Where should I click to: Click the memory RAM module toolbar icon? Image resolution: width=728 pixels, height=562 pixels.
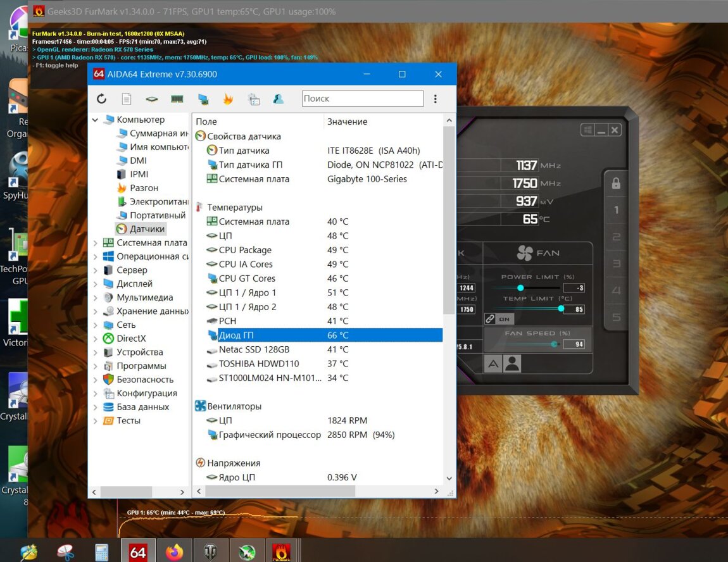(177, 99)
